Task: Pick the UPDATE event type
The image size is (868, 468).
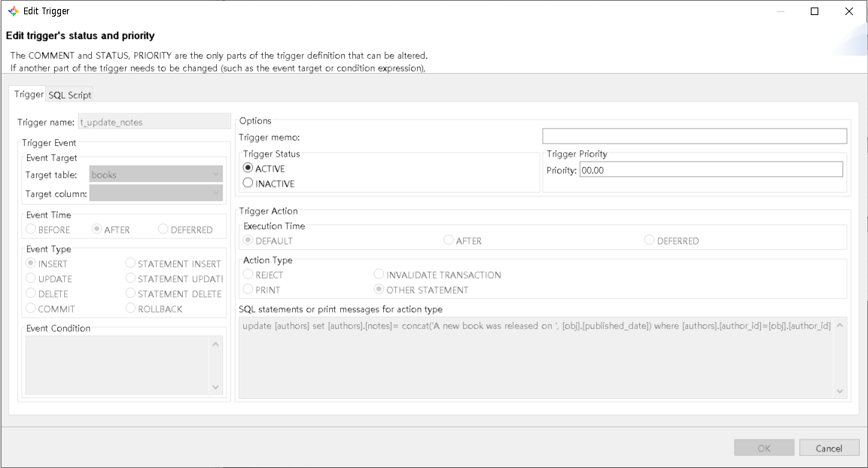Action: (x=32, y=278)
